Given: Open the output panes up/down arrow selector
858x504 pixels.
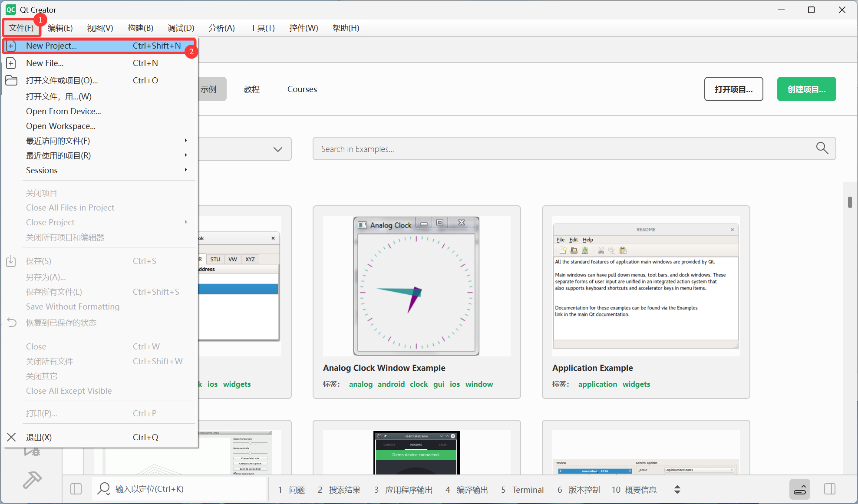Looking at the screenshot, I should click(677, 490).
